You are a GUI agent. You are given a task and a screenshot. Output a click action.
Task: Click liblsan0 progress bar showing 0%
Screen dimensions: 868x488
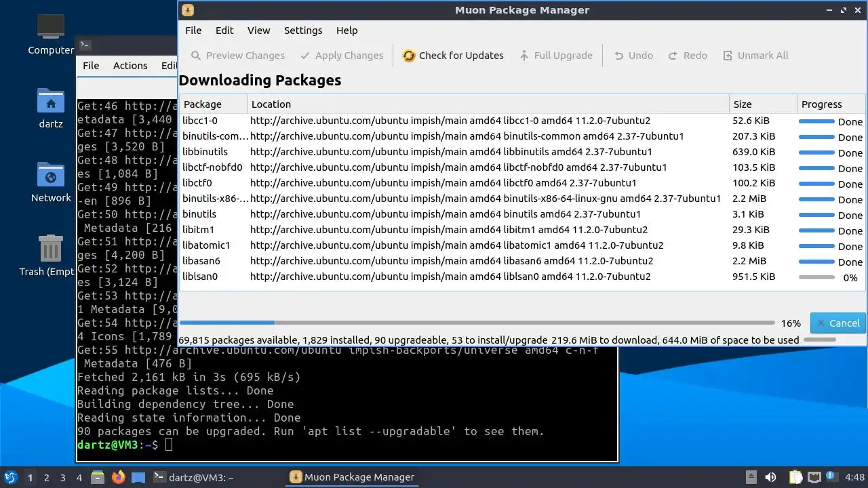(816, 277)
